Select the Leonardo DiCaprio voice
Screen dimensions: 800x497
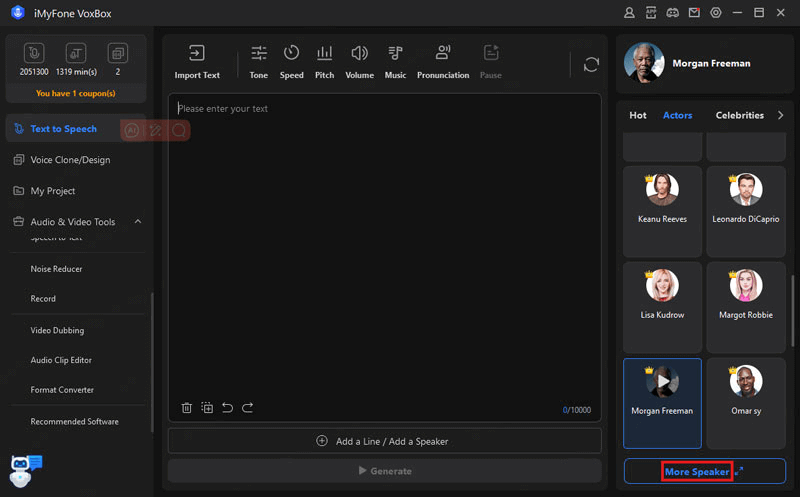click(746, 211)
